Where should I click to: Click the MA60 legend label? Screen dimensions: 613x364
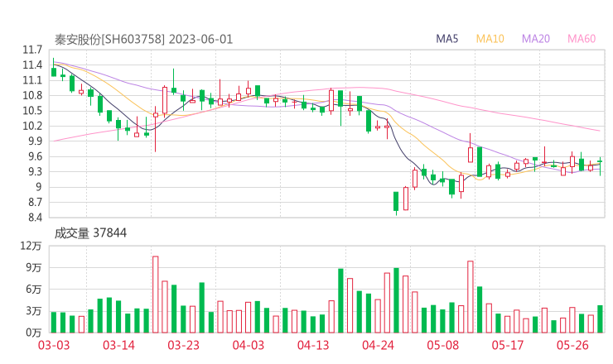(x=582, y=39)
